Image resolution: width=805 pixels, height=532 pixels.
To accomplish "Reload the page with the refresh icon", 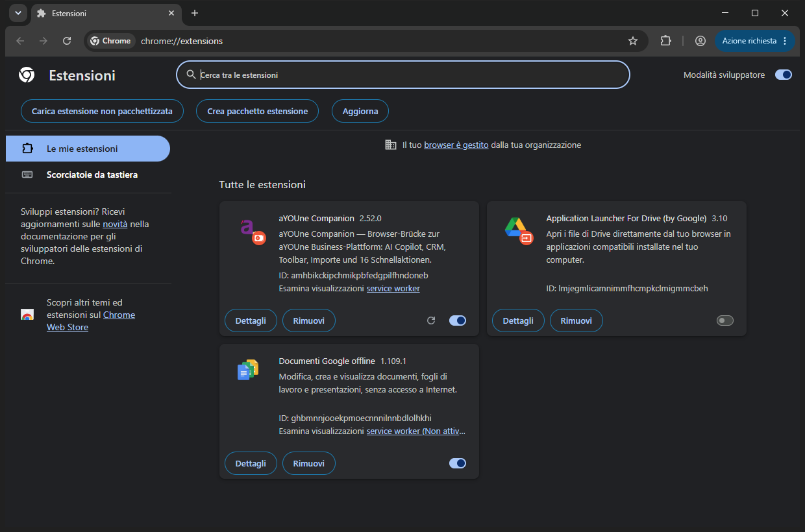I will [67, 41].
